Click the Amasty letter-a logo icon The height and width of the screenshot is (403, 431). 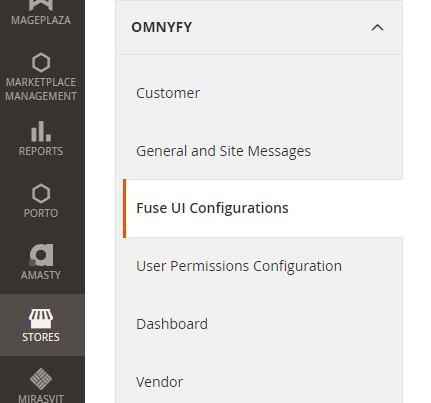(41, 255)
